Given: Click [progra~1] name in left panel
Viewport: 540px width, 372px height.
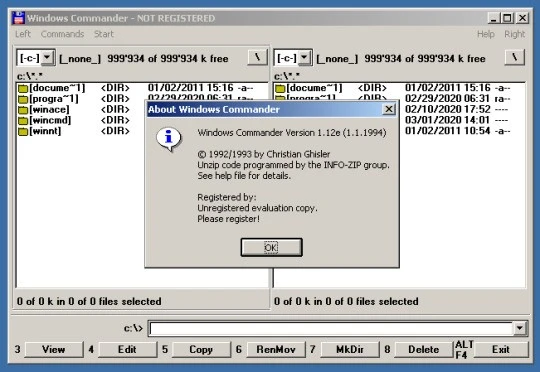Looking at the screenshot, I should pyautogui.click(x=54, y=99).
